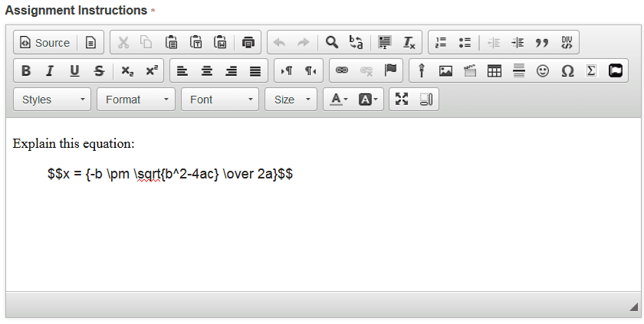
Task: Open the Font dropdown list
Action: [x=221, y=100]
